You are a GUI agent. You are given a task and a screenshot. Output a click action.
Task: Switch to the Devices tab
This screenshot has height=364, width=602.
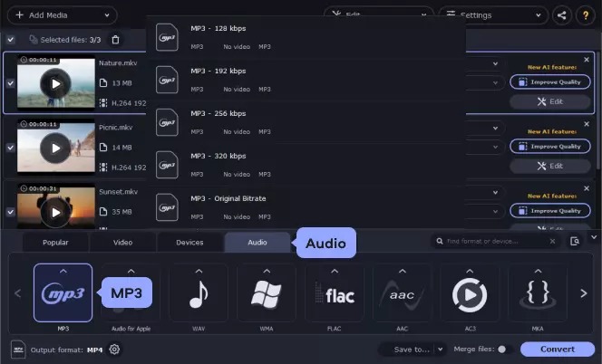point(189,243)
